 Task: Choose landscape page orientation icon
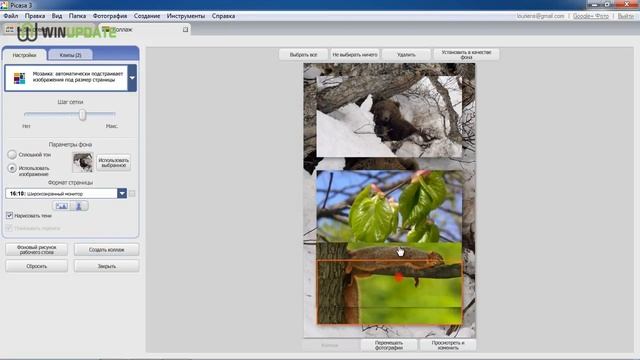click(x=62, y=206)
